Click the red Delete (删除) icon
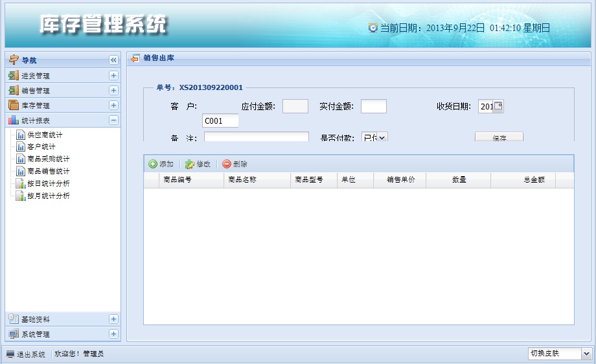 (227, 165)
